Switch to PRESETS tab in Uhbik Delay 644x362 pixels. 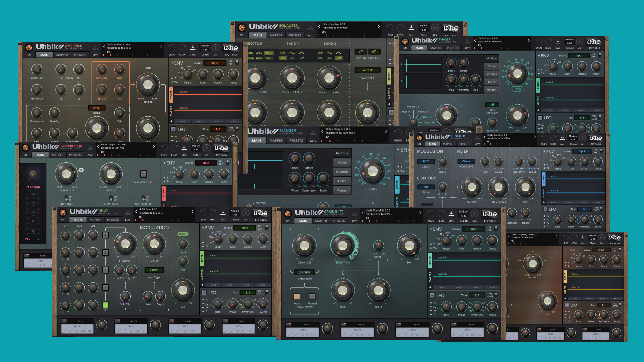click(x=113, y=220)
